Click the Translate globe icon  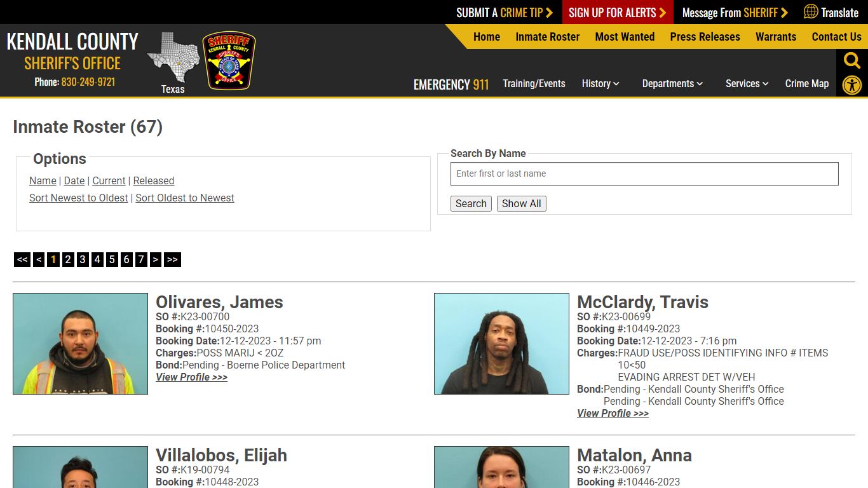coord(810,12)
